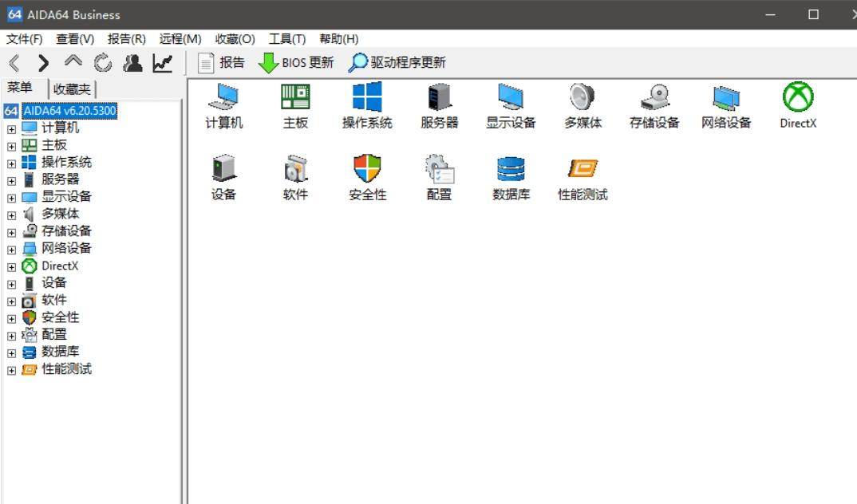Select 数据库 in the tree
Image resolution: width=857 pixels, height=504 pixels.
pos(60,352)
